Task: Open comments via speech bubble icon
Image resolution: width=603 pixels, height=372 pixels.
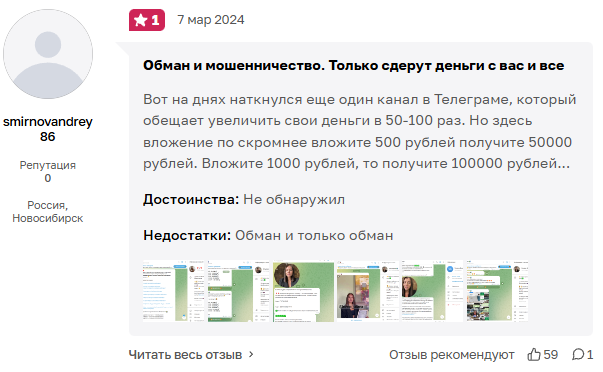Action: coord(578,354)
